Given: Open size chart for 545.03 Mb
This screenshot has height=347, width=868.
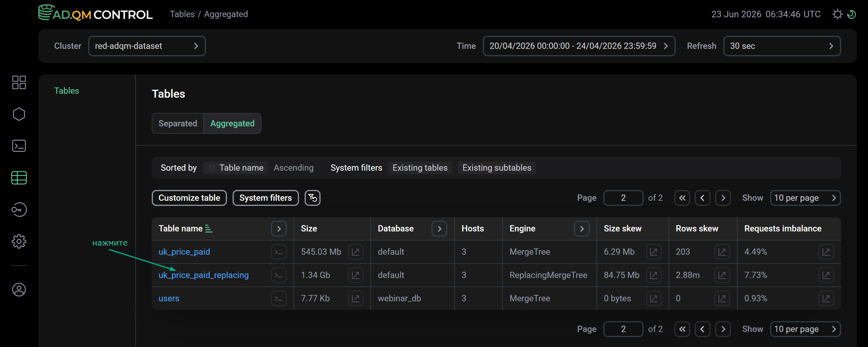Looking at the screenshot, I should (355, 252).
